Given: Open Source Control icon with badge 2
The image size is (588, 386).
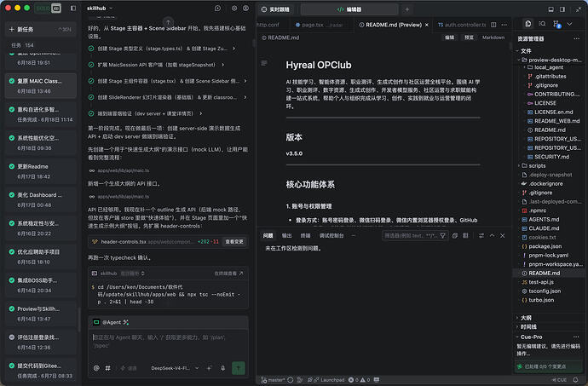Looking at the screenshot, I should click(556, 25).
